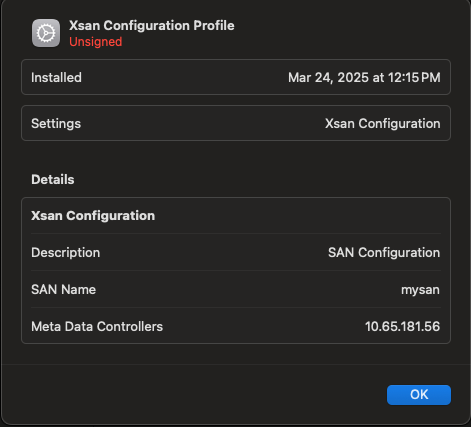471x427 pixels.
Task: Click the Installed label text
Action: click(56, 78)
